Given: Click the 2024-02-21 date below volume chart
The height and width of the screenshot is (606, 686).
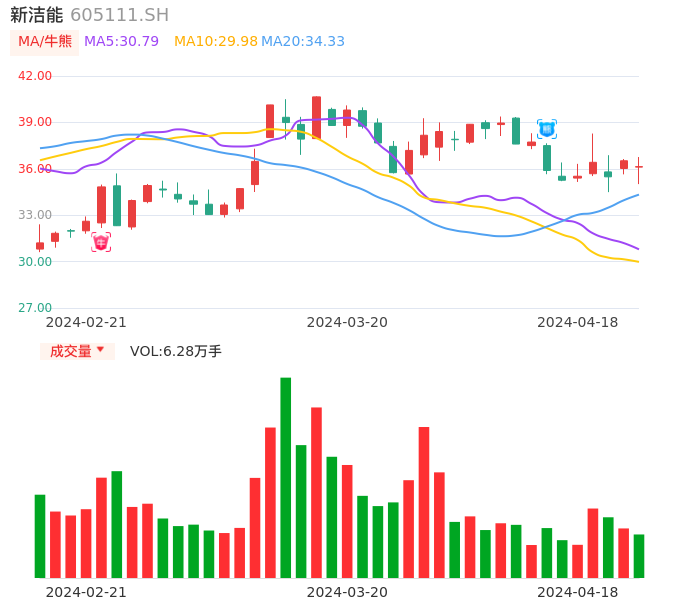Looking at the screenshot, I should tap(86, 592).
